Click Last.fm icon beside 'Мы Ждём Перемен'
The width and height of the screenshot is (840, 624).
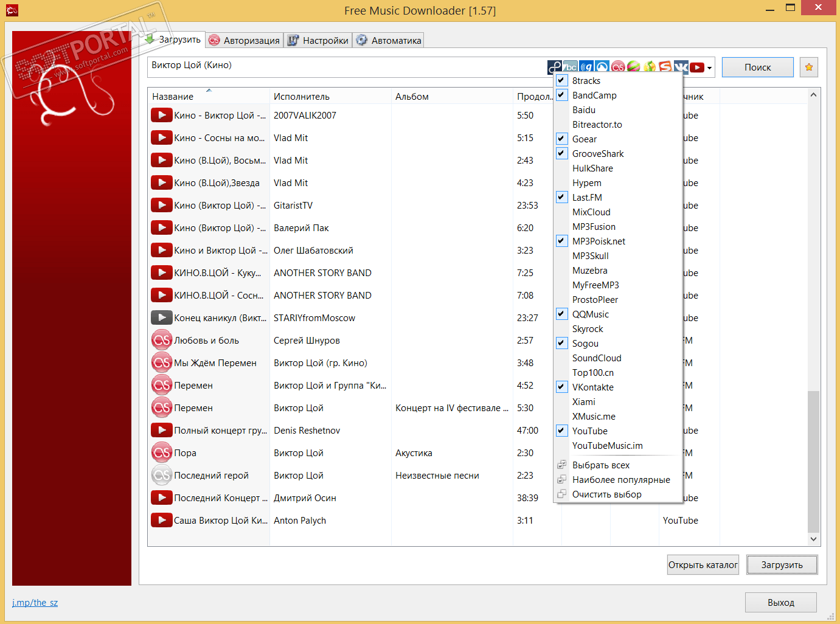162,362
